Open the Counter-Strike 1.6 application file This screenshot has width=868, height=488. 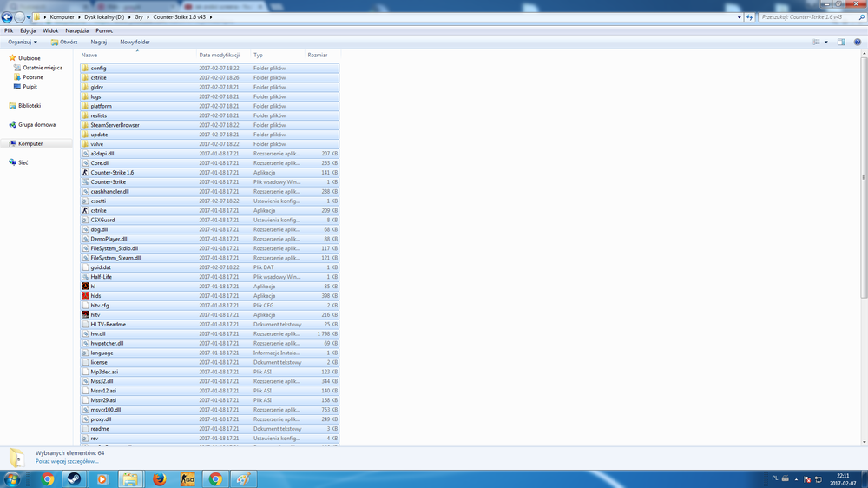[112, 173]
